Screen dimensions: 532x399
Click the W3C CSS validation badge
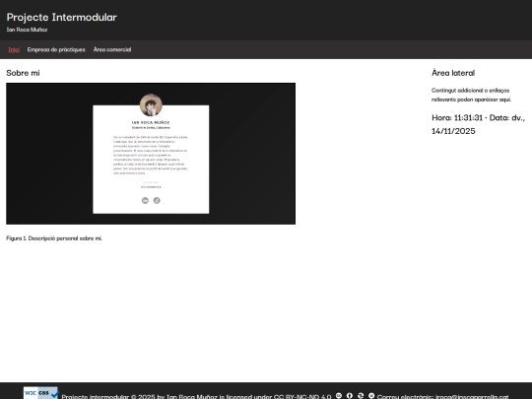click(40, 393)
